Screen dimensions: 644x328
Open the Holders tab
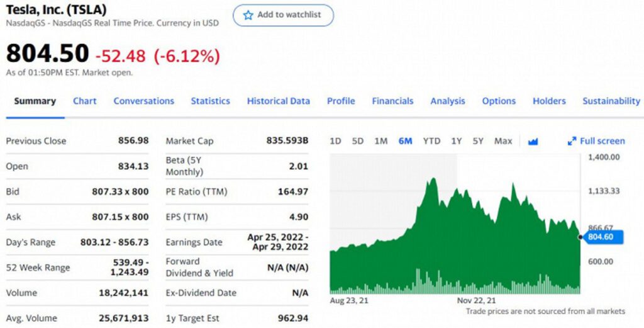point(549,101)
